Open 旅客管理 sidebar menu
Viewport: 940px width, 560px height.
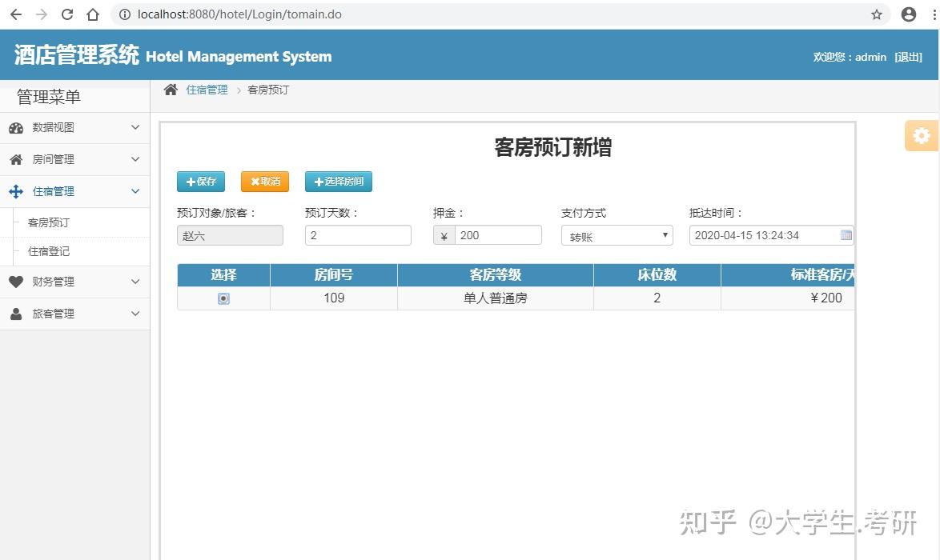pos(75,314)
